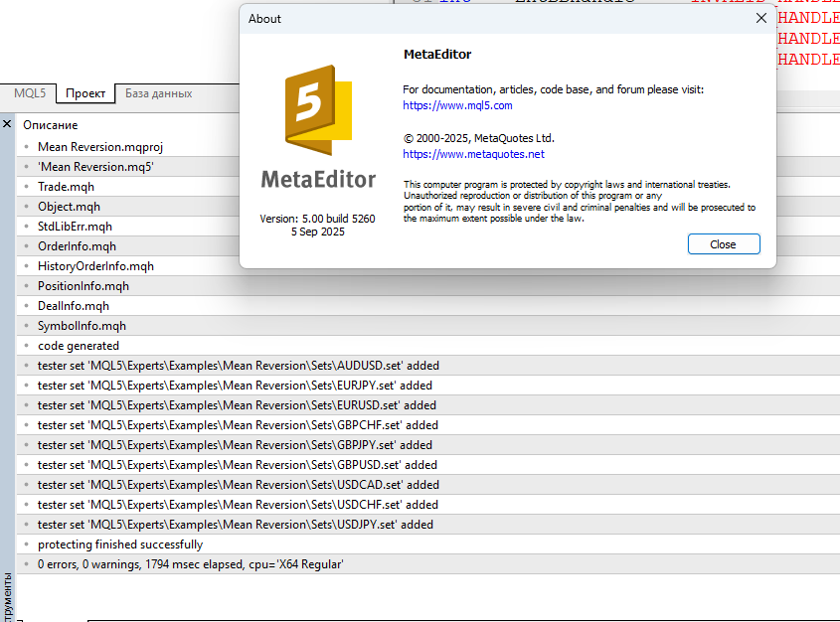Click the 'Version: 5.00 build 5260' text

pos(317,219)
